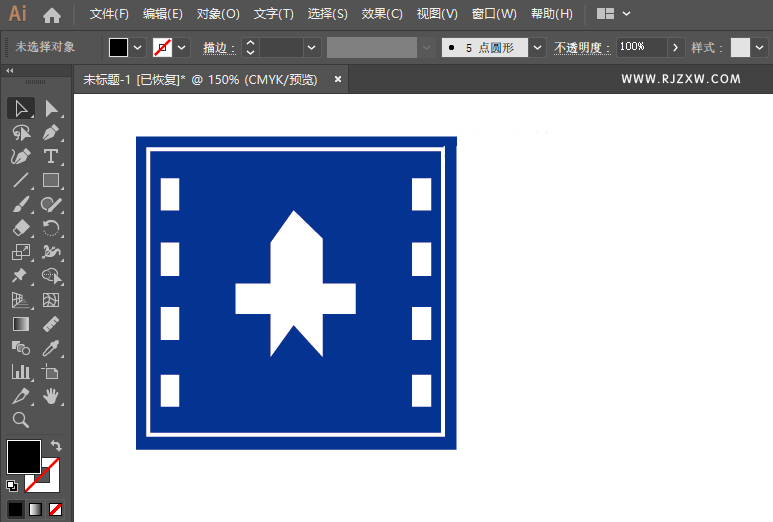This screenshot has width=773, height=522.
Task: Select the Eraser tool
Action: pyautogui.click(x=20, y=228)
